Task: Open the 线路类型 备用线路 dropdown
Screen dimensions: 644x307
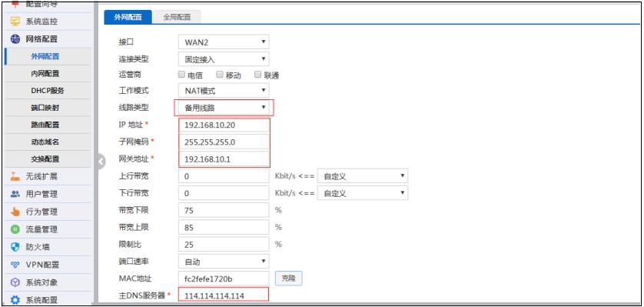Action: (224, 108)
